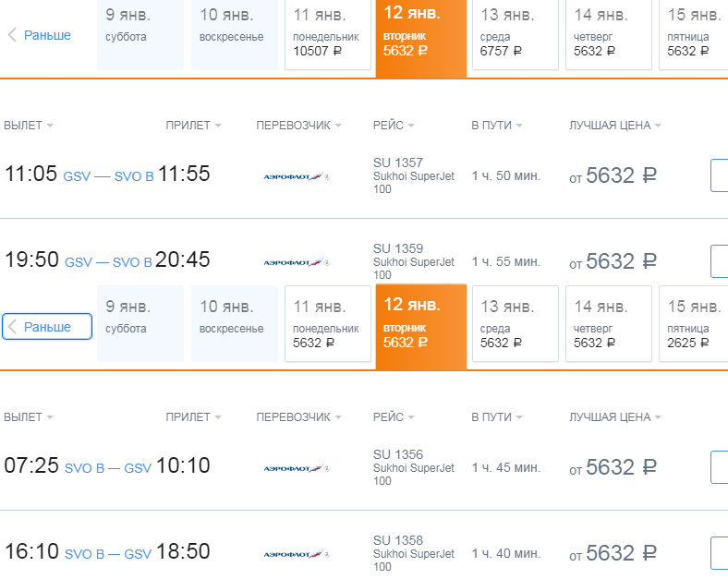728x579 pixels.
Task: Click the Aeroflot logo for flight SU 1356
Action: point(297,468)
